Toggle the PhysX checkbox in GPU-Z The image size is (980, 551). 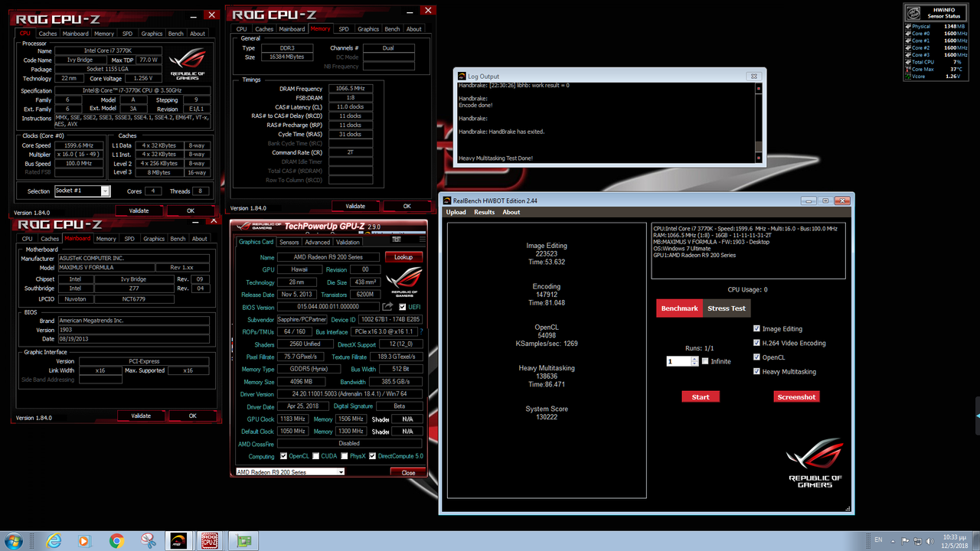pos(343,456)
